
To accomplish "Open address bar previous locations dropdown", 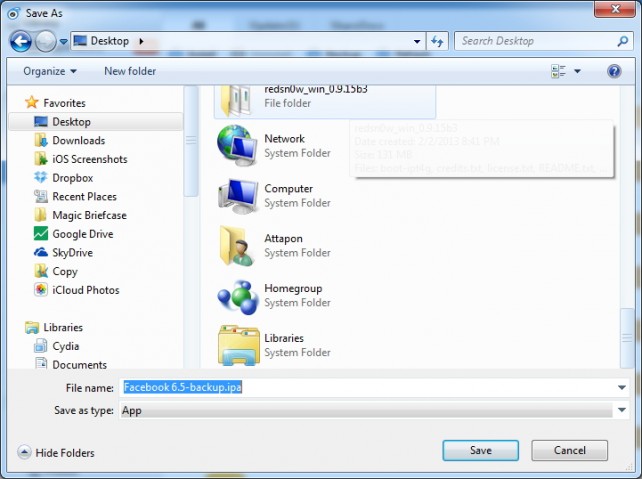I will pyautogui.click(x=417, y=41).
